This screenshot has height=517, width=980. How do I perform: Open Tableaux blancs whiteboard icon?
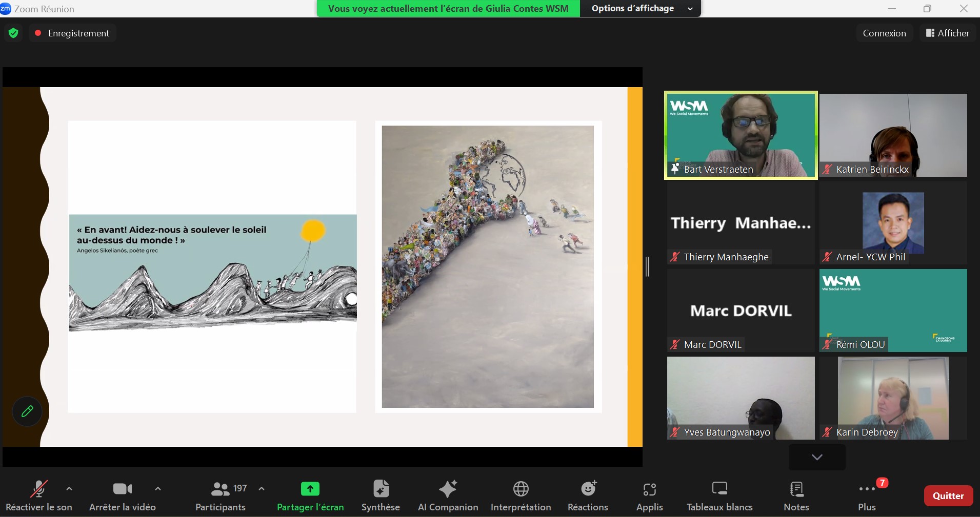[720, 488]
